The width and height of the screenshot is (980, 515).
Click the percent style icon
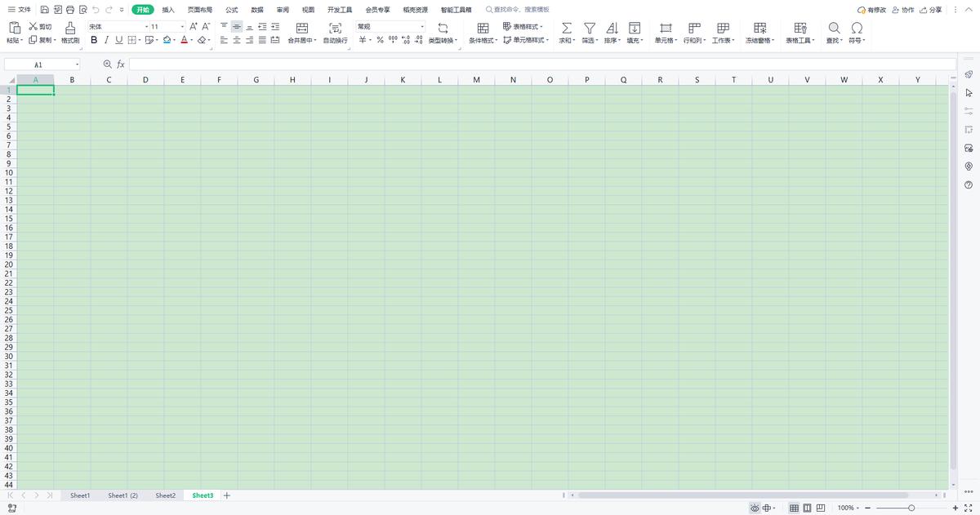click(380, 40)
